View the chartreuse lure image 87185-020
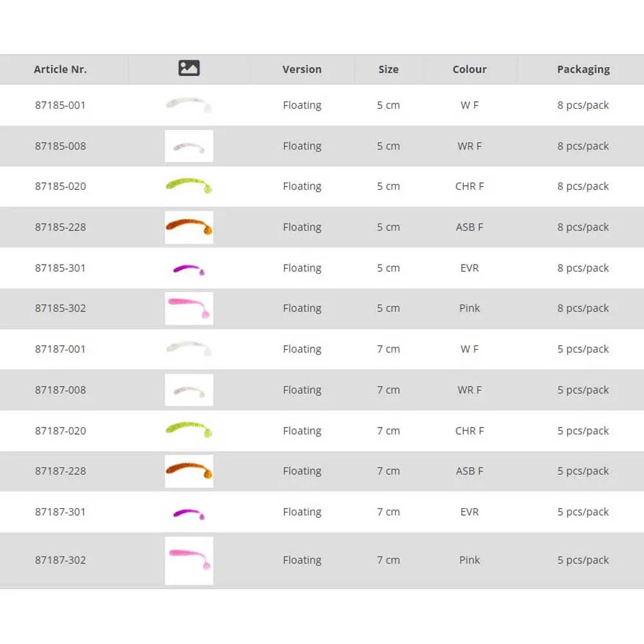Screen dimensions: 644x644 point(189,186)
